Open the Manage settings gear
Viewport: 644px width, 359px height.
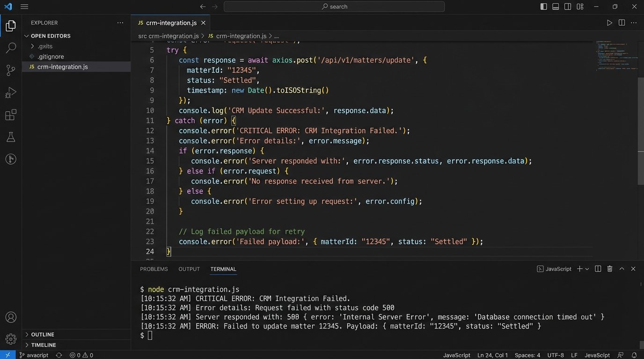click(11, 339)
